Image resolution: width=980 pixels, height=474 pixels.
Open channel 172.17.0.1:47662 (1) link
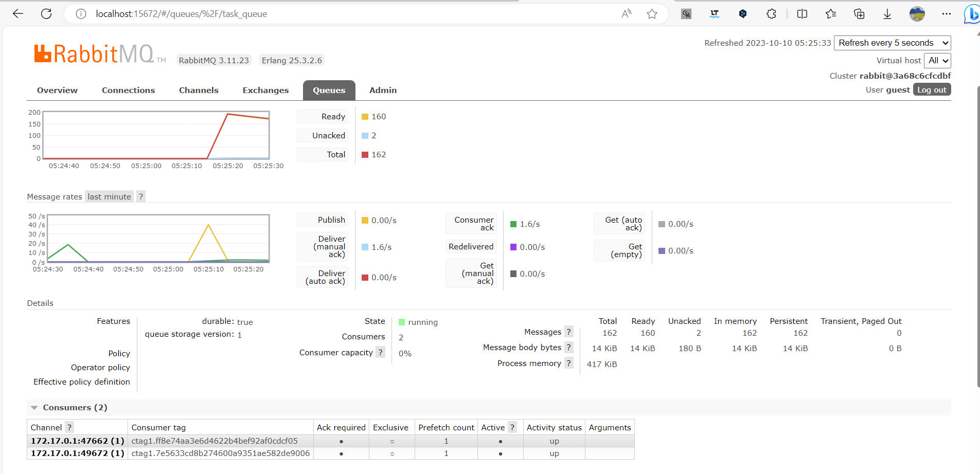click(78, 441)
